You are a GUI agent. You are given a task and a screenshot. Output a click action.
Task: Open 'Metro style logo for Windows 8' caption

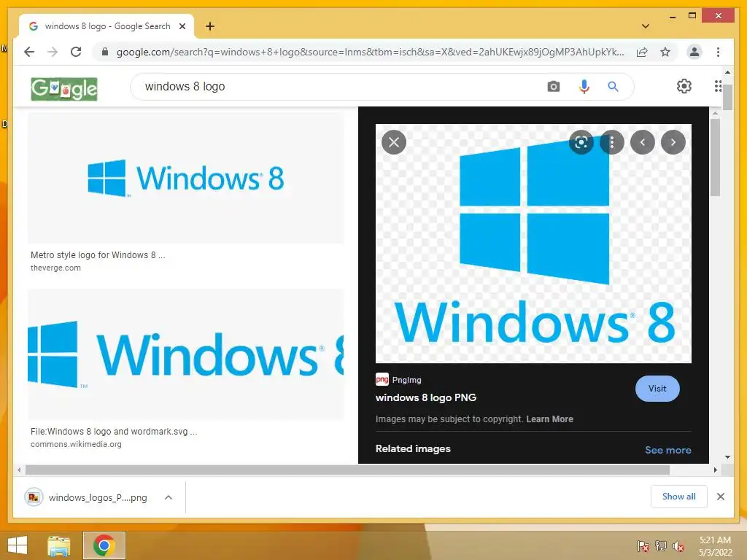point(98,255)
